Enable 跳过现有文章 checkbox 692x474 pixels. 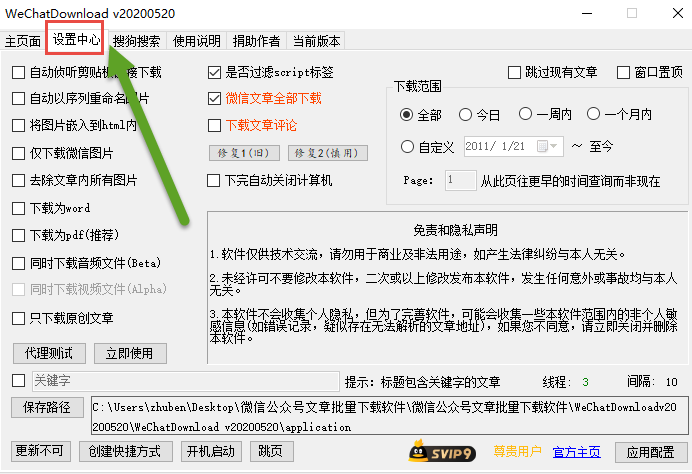pyautogui.click(x=514, y=72)
